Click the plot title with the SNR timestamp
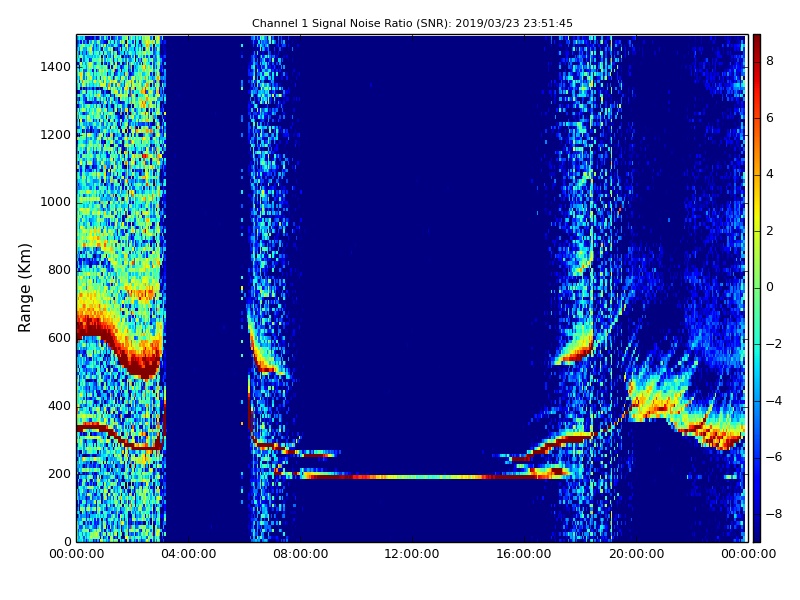This screenshot has height=600, width=800. [x=412, y=23]
